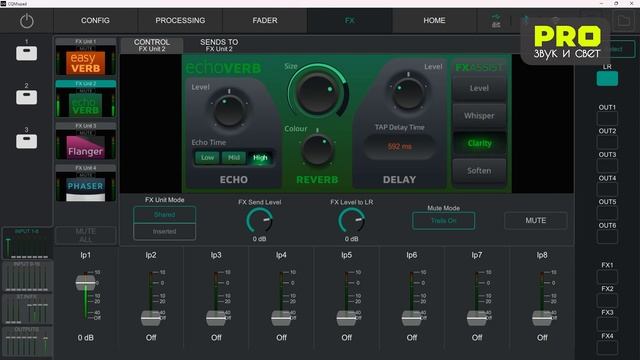The height and width of the screenshot is (360, 640).
Task: Set Echo Time to Low
Action: pos(207,158)
